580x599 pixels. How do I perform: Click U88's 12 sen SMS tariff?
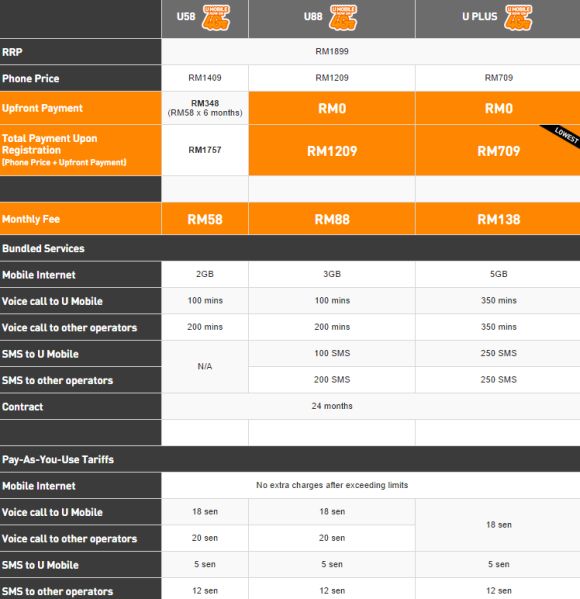click(x=332, y=590)
